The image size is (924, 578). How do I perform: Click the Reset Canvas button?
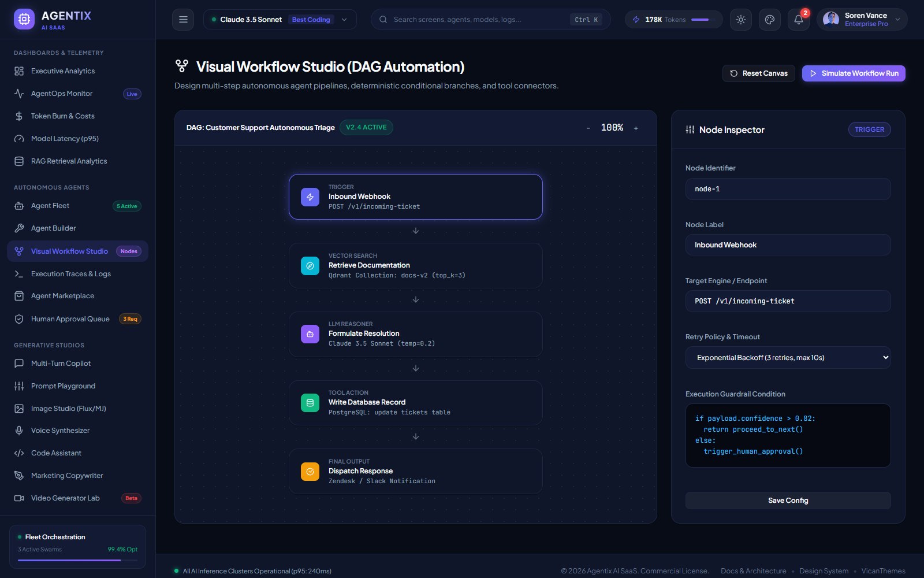click(x=759, y=73)
